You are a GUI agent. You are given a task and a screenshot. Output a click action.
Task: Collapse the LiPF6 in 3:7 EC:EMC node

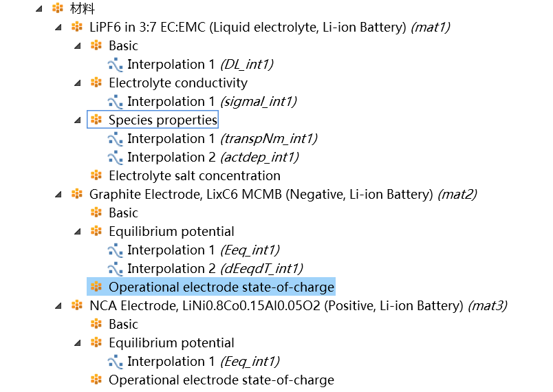58,28
